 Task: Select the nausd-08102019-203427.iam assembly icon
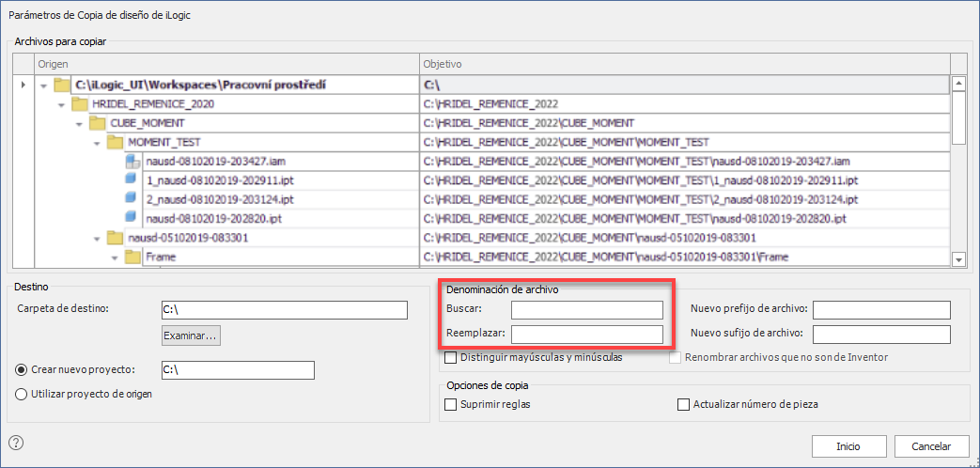click(132, 162)
